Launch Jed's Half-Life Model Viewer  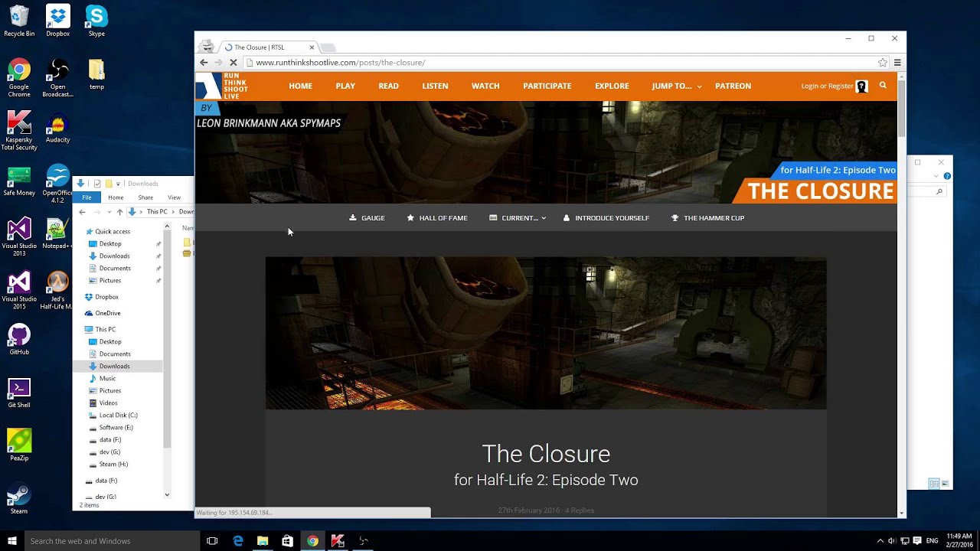coord(57,290)
